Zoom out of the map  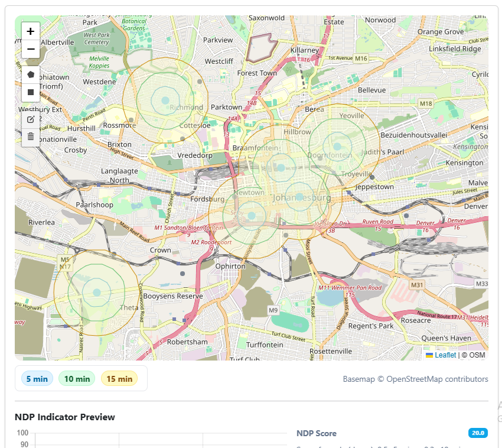(x=31, y=49)
